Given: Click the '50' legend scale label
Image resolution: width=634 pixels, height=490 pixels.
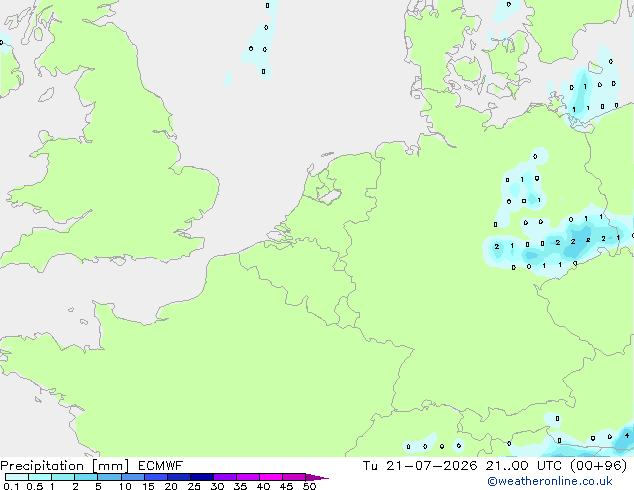Looking at the screenshot, I should 310,486.
